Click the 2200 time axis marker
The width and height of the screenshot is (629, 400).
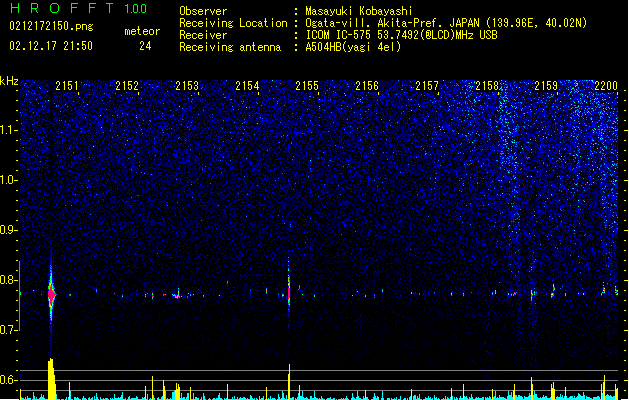[x=606, y=86]
